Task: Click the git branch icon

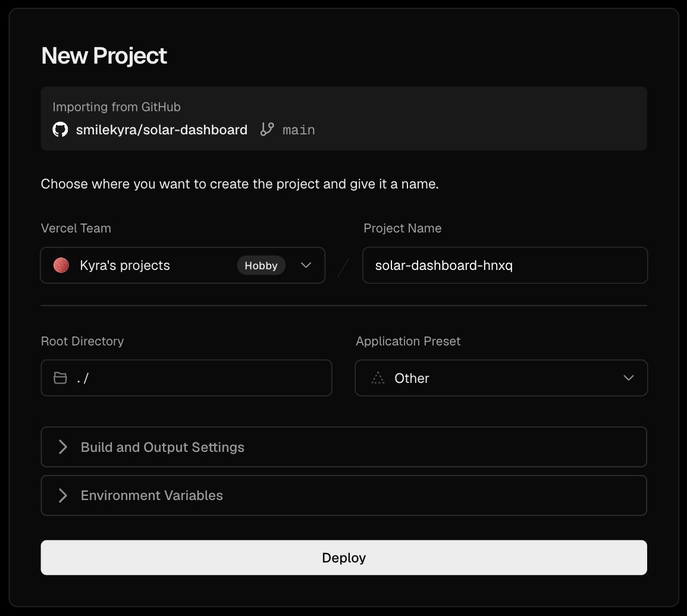Action: click(x=267, y=129)
